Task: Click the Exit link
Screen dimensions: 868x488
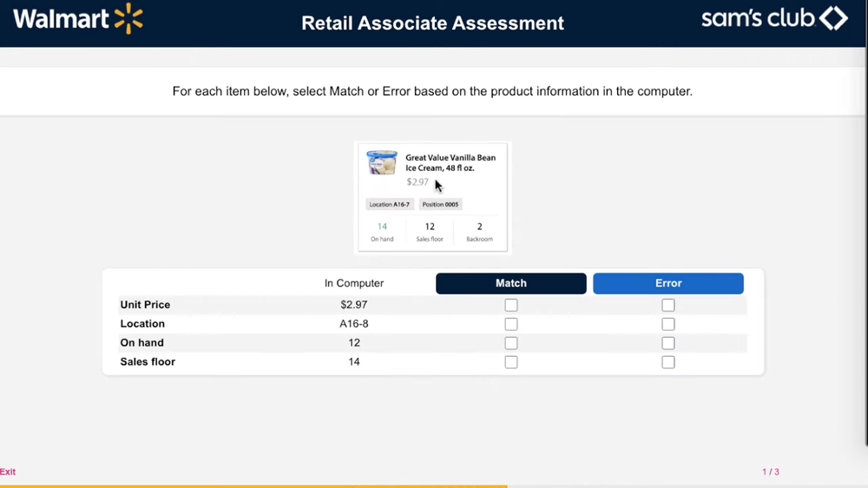Action: click(x=8, y=472)
